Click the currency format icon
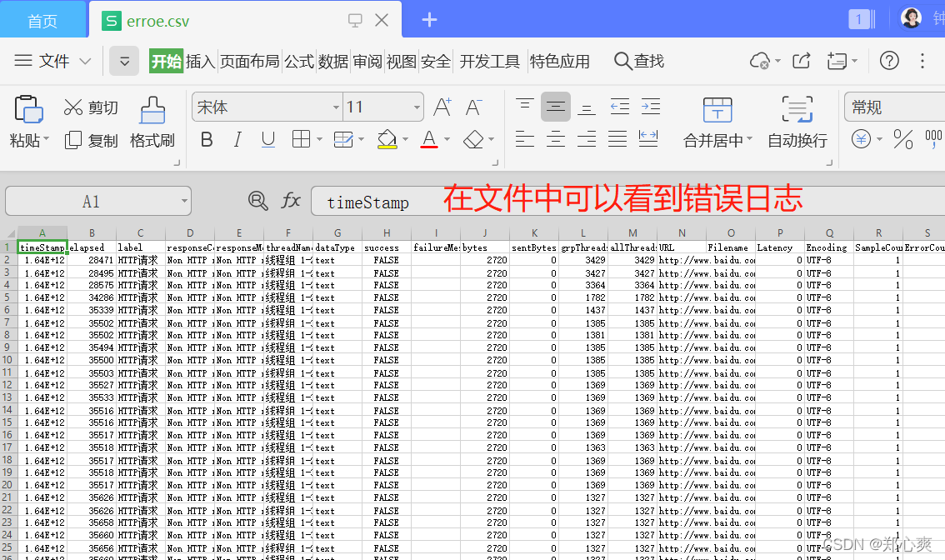The width and height of the screenshot is (945, 560). pyautogui.click(x=861, y=140)
